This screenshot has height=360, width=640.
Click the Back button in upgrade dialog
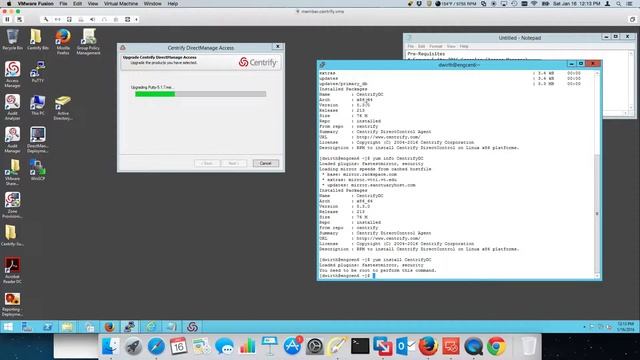[x=207, y=163]
